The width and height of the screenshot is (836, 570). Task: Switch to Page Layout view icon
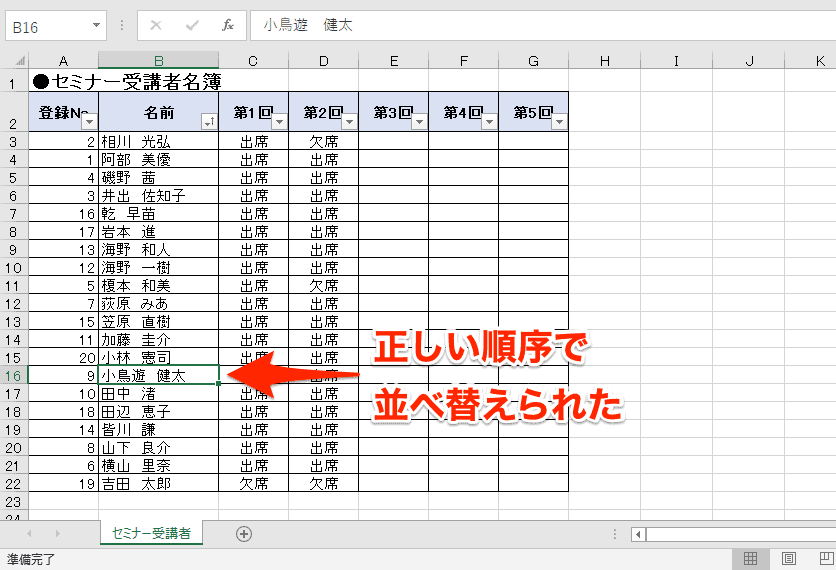788,559
